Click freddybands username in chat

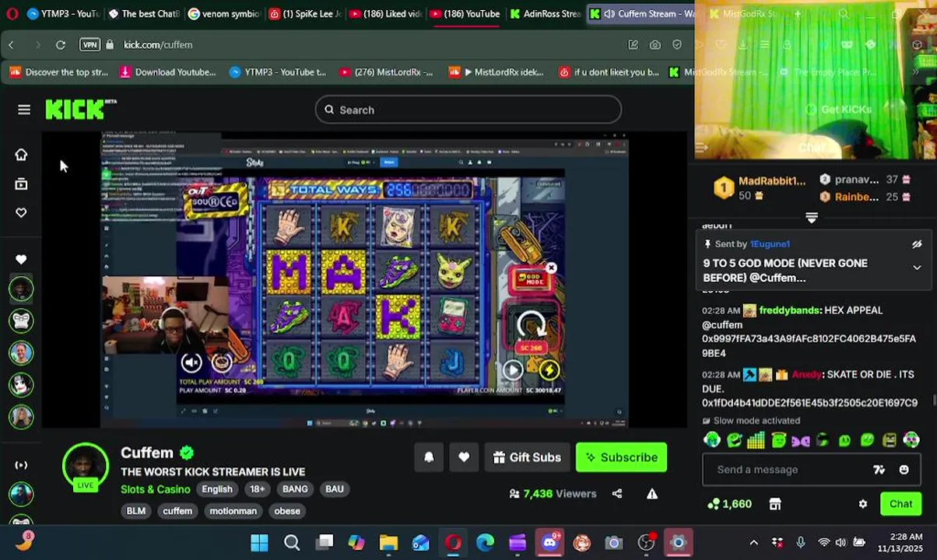(x=789, y=310)
